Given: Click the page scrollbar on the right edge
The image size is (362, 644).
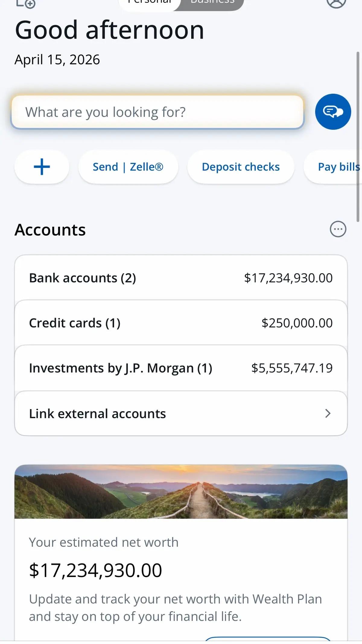Looking at the screenshot, I should coord(358,136).
